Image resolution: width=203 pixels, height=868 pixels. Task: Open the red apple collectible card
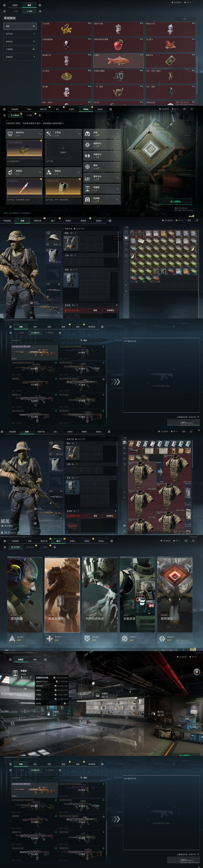point(118,45)
